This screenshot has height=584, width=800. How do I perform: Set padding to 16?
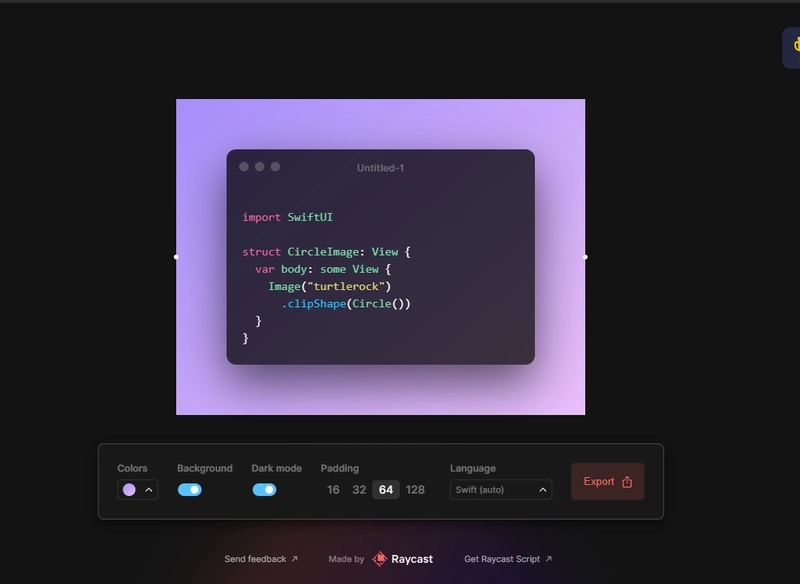(x=333, y=490)
